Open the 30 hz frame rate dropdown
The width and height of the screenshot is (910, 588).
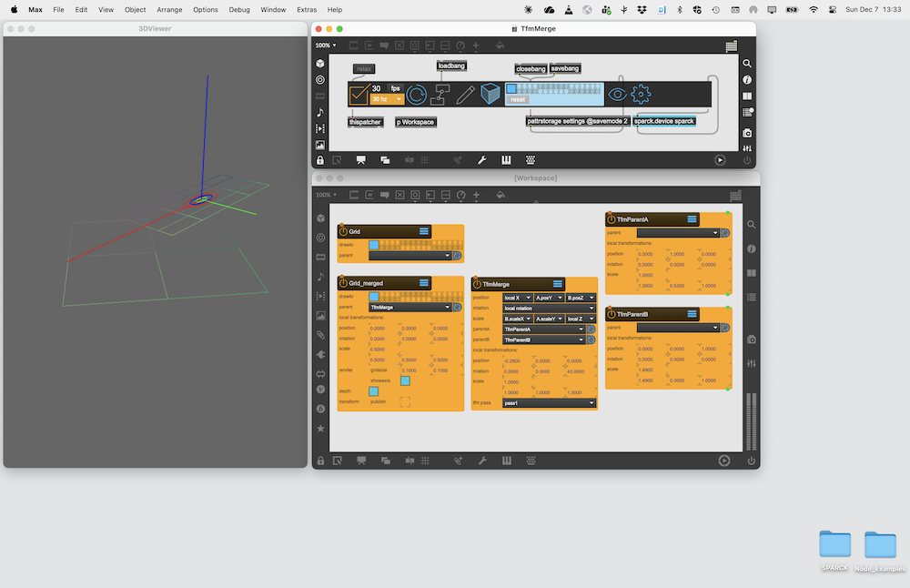pyautogui.click(x=387, y=99)
